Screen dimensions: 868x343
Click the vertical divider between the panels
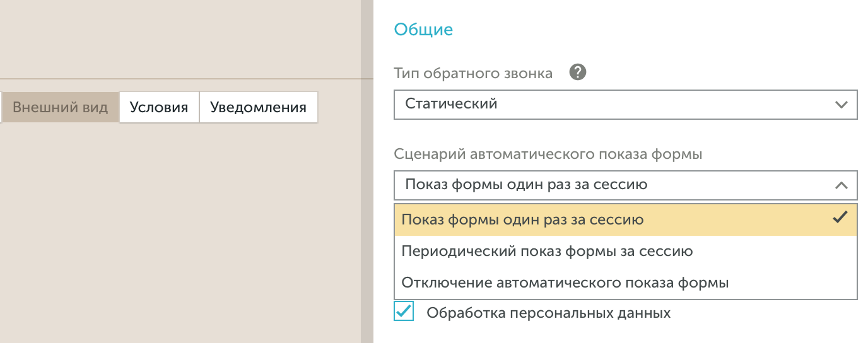[x=367, y=189]
